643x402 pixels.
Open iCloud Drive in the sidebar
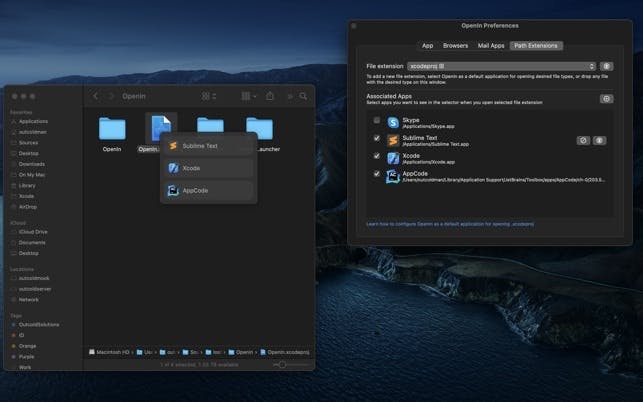coord(33,232)
